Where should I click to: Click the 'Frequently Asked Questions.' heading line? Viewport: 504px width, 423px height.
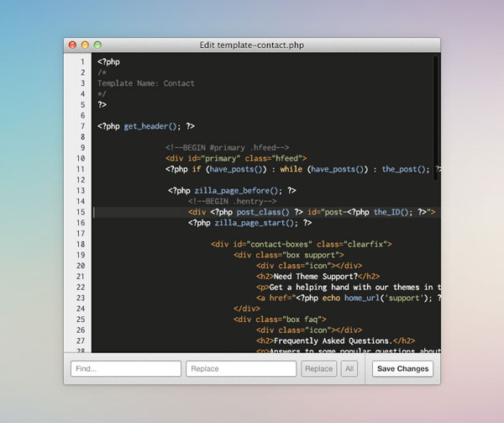click(335, 341)
